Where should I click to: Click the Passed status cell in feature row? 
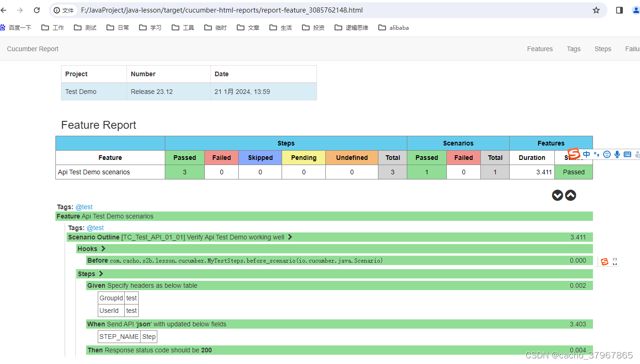pyautogui.click(x=573, y=172)
